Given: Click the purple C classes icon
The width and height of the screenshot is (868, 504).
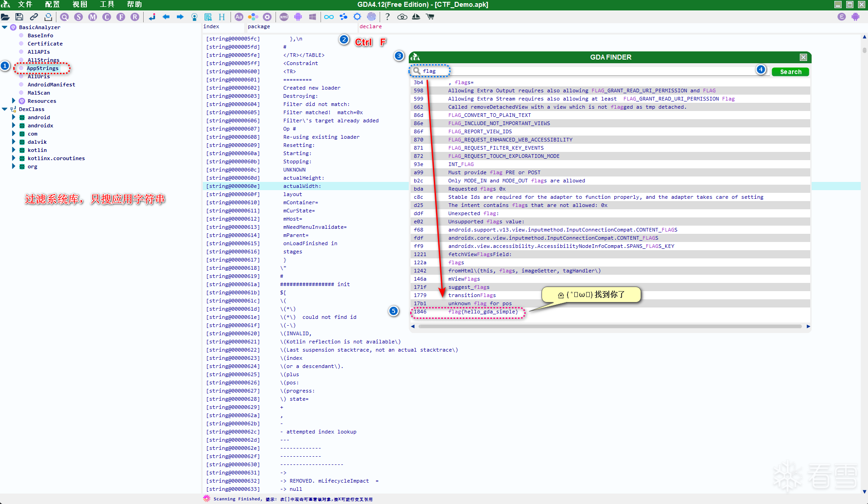Looking at the screenshot, I should tap(107, 17).
